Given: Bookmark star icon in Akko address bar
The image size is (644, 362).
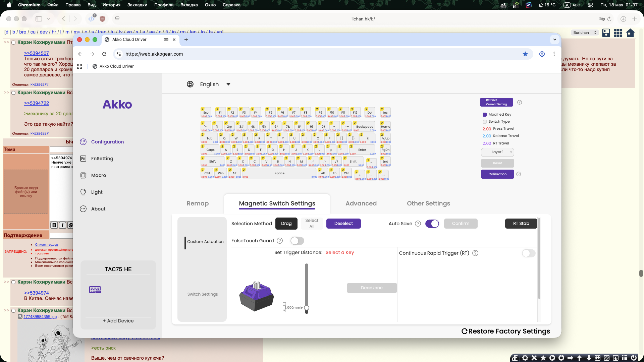Looking at the screenshot, I should point(525,54).
